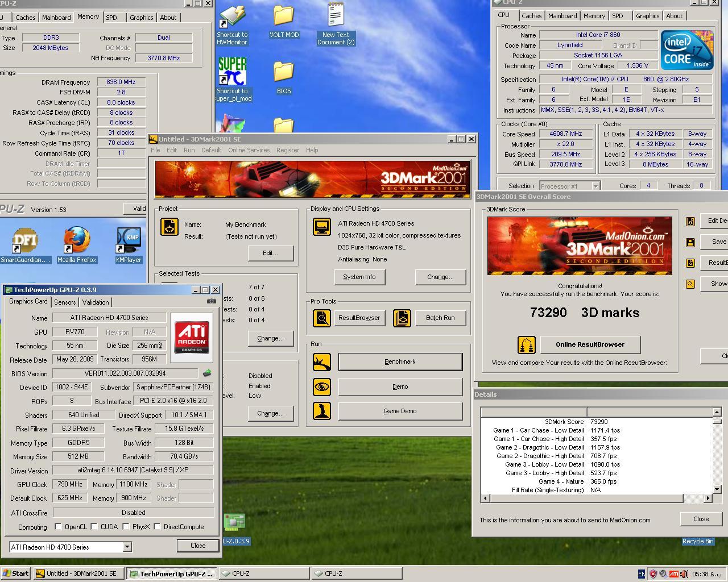Enable the OpenCL checkbox in GPU-Z
728x582 pixels.
pos(58,526)
